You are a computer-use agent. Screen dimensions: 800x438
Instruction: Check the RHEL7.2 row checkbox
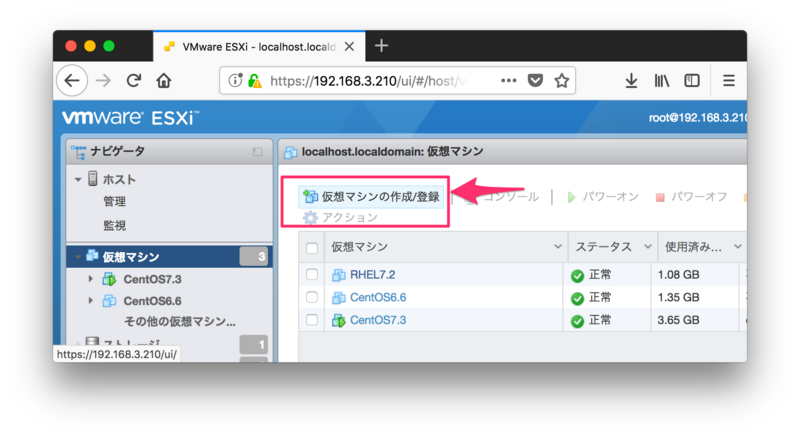tap(312, 274)
